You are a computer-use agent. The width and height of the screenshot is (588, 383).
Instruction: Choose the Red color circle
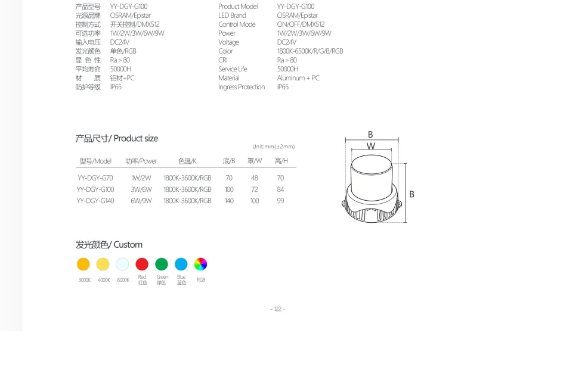tap(142, 264)
